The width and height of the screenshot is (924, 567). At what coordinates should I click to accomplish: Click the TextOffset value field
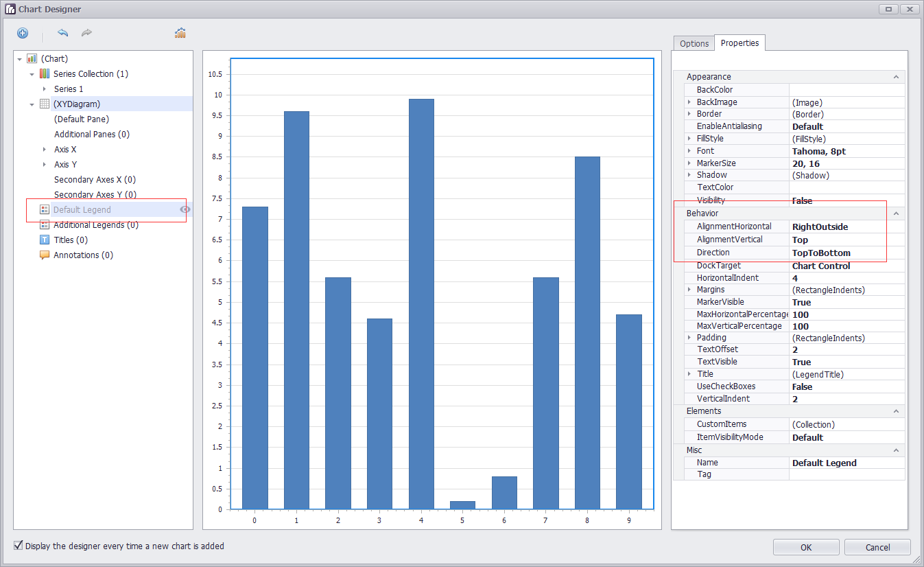click(x=846, y=350)
